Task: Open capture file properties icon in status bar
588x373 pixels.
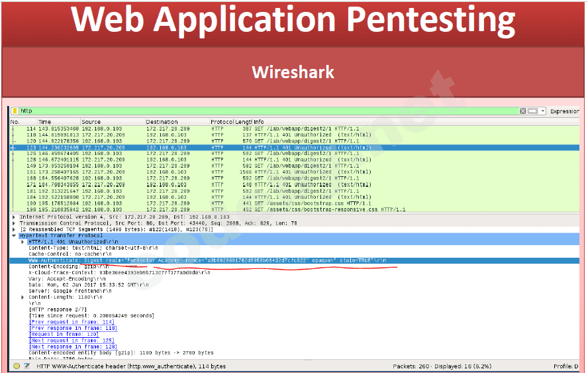Action: pos(27,366)
